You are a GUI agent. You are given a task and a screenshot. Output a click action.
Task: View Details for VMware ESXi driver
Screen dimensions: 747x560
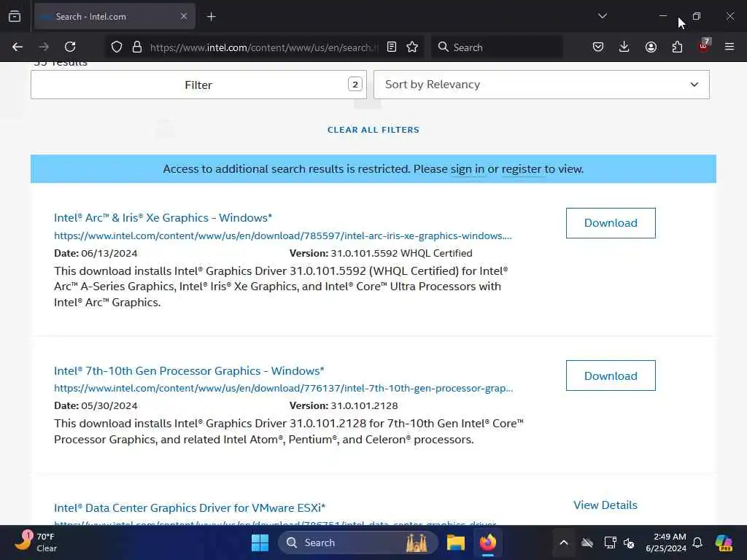[x=605, y=505]
